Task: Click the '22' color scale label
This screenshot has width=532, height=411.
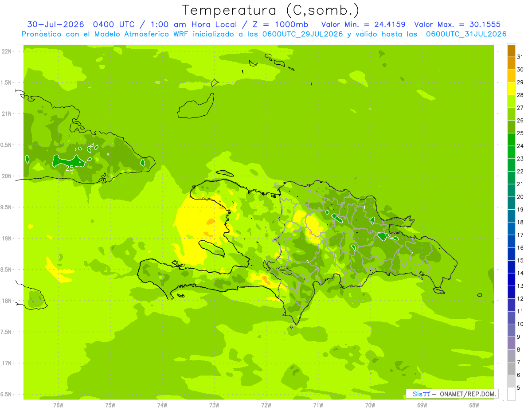Action: click(520, 171)
